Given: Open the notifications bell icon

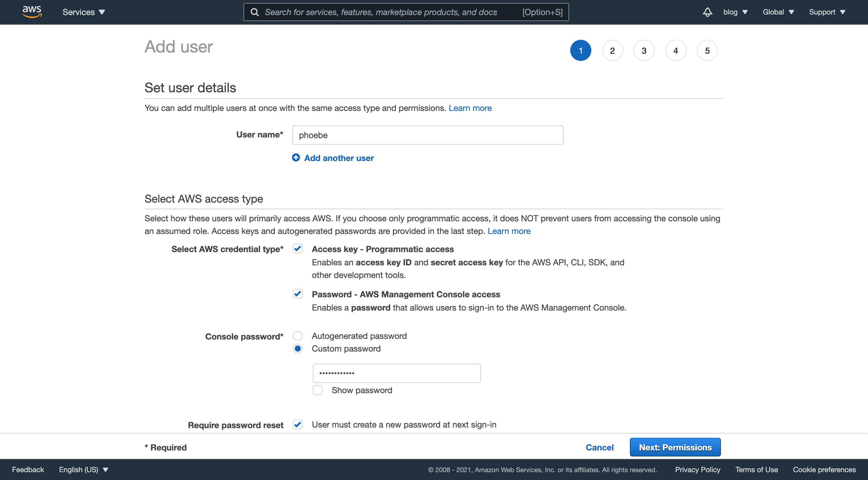Looking at the screenshot, I should point(707,12).
